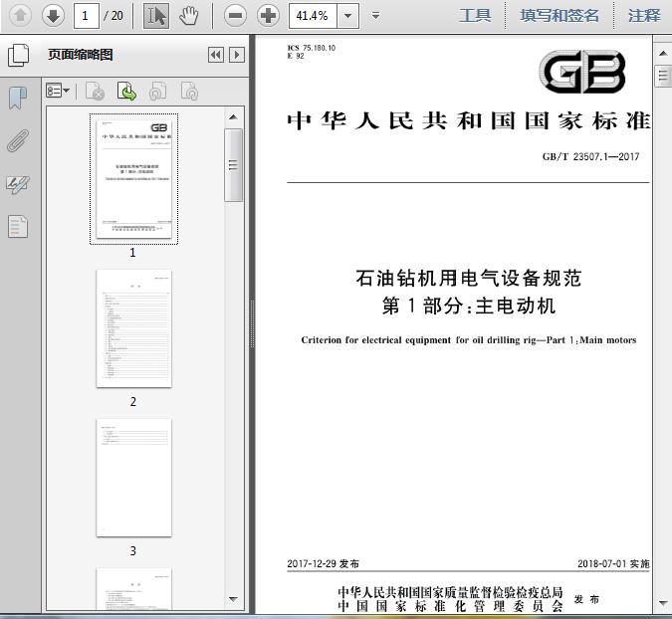Choose the text selection cursor tool
This screenshot has height=619, width=672.
(156, 15)
